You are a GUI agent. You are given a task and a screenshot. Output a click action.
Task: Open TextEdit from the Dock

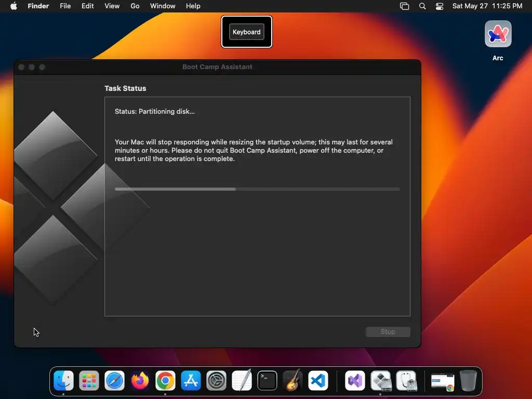click(x=242, y=380)
